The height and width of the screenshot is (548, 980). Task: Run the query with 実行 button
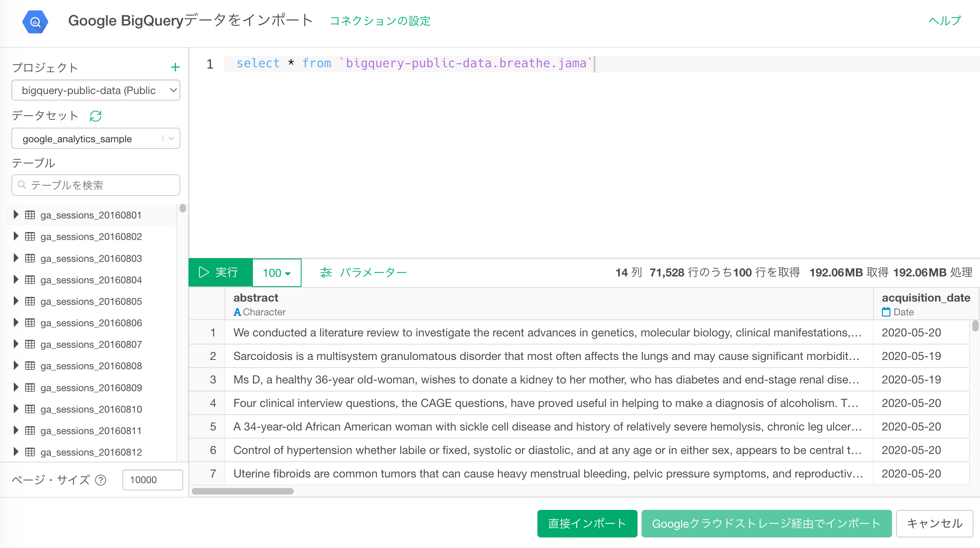[220, 273]
